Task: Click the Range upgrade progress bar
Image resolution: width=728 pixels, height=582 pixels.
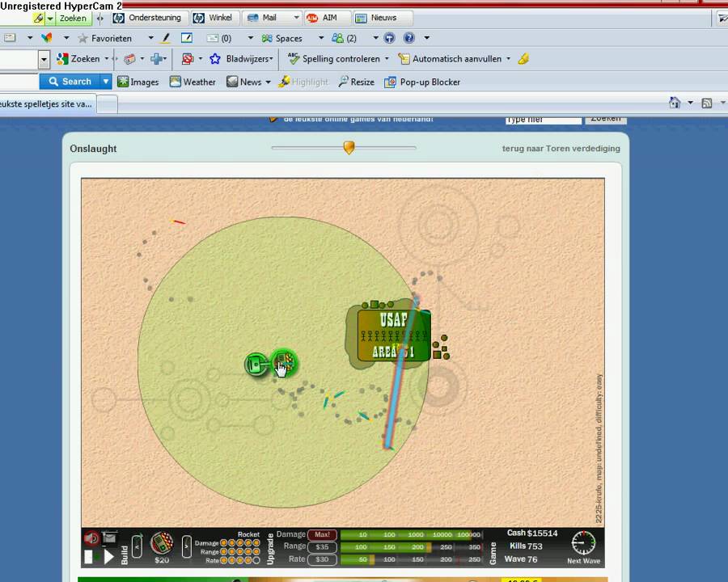Action: coord(412,547)
